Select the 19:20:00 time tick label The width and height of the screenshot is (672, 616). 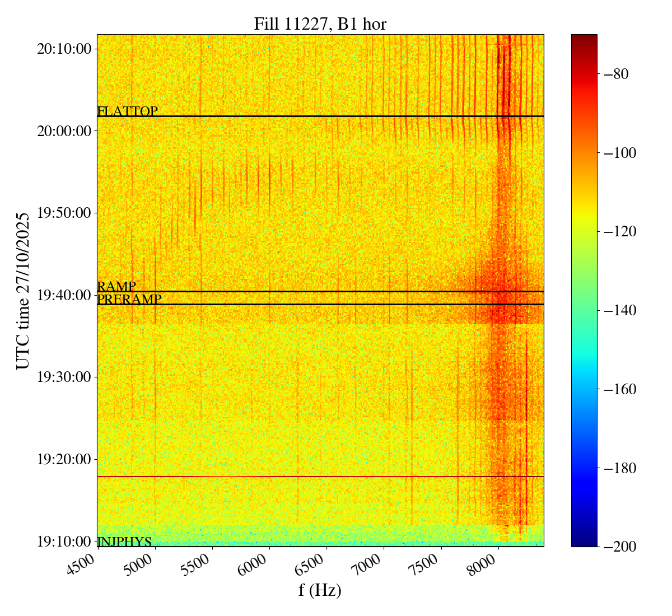point(64,459)
